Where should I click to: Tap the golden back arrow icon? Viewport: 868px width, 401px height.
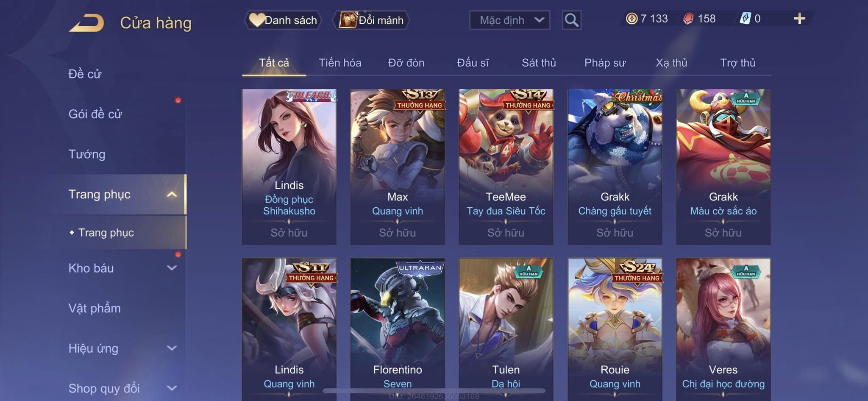[86, 23]
